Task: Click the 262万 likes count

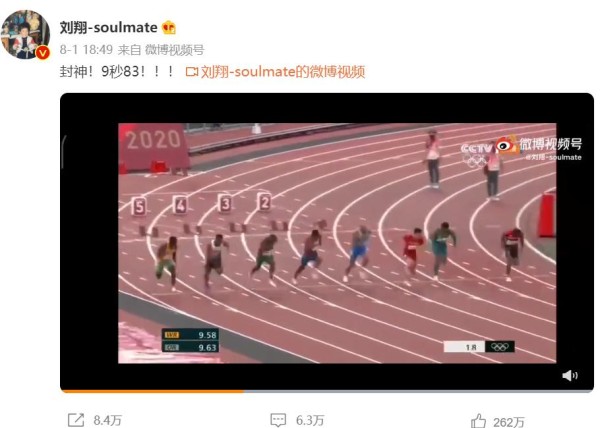Action: [509, 422]
